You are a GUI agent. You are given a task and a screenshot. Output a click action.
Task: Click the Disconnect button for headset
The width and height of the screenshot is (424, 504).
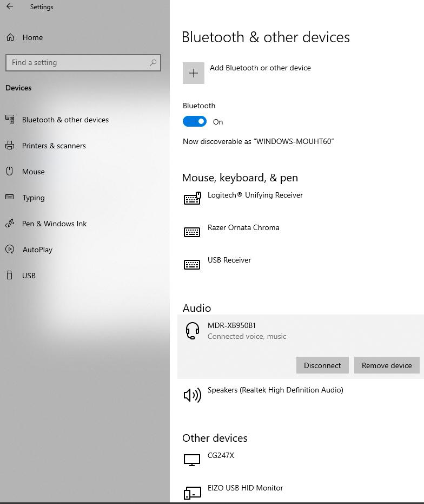[322, 365]
